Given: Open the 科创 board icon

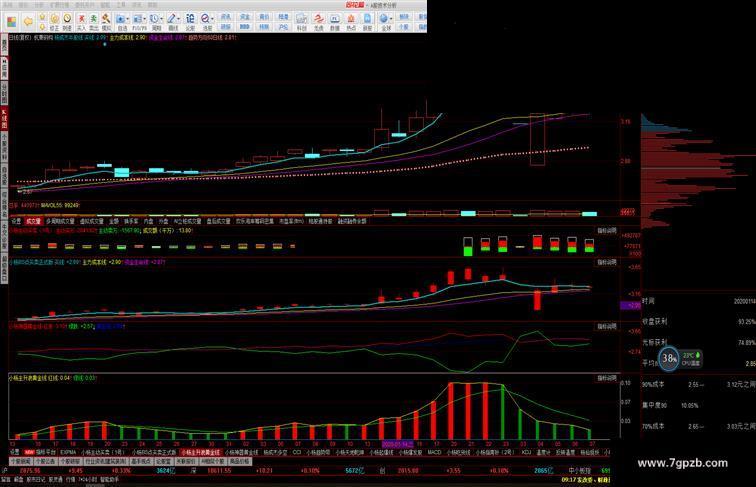Looking at the screenshot, I should click(301, 21).
